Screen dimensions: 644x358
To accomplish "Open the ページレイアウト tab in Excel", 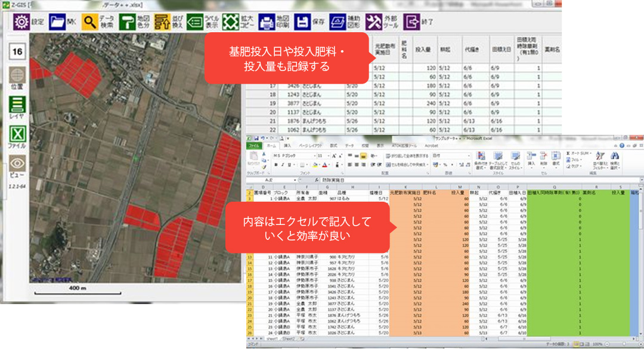I will click(310, 146).
